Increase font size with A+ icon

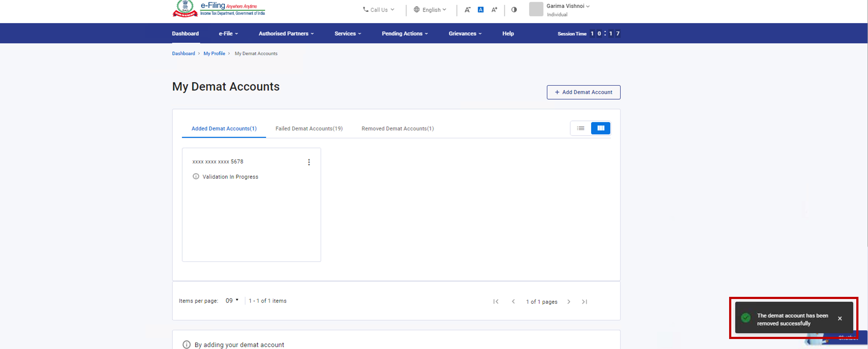click(494, 10)
